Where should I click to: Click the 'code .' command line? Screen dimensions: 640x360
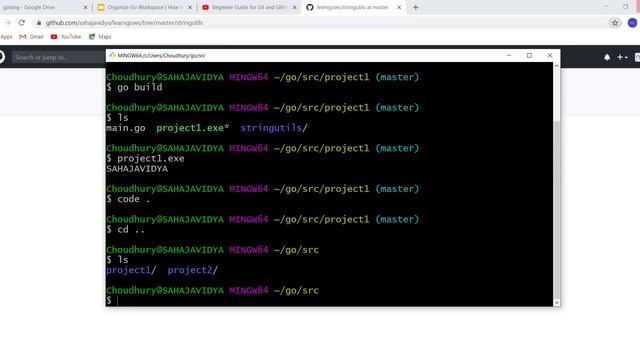pos(128,199)
